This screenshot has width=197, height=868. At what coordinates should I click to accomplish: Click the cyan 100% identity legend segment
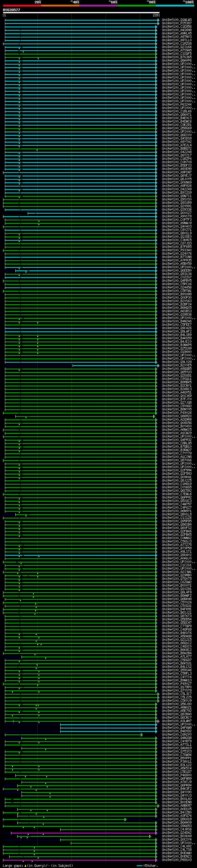(175, 6)
